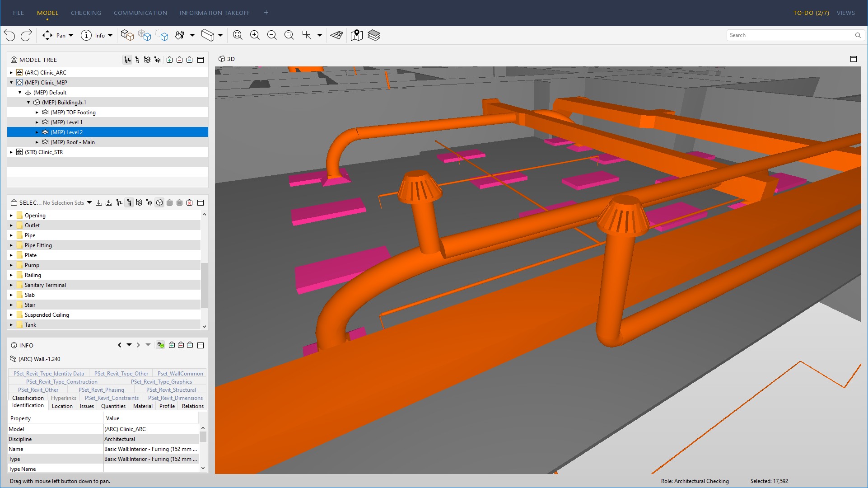Click the Selection list scroll-down arrow
Screen dimensions: 868x488
pos(204,326)
